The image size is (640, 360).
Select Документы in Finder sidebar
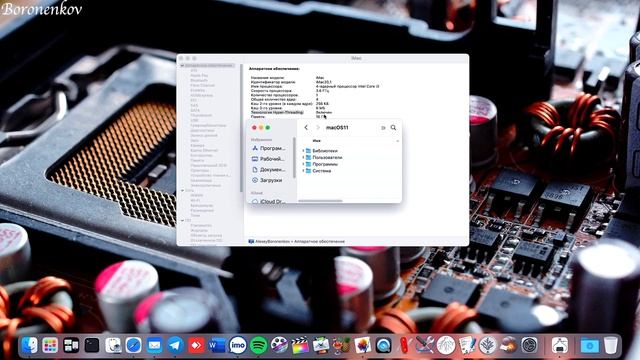point(269,169)
